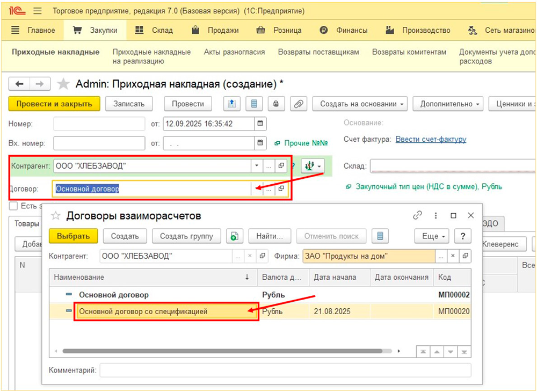This screenshot has width=537, height=392.
Task: Open the Ввести счет-фактуру link
Action: 431,139
